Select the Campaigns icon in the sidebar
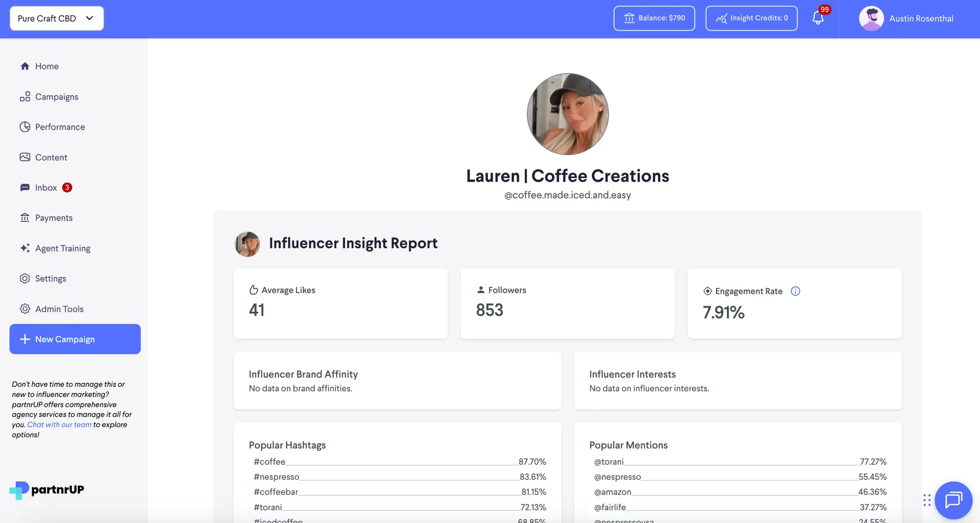This screenshot has height=523, width=980. [25, 96]
